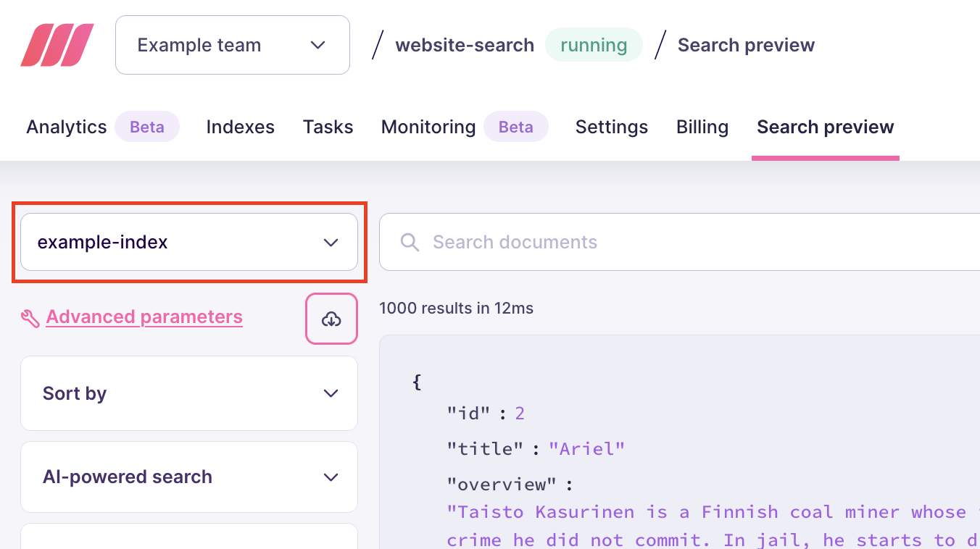Click the Beta badge next to Analytics

pos(146,126)
